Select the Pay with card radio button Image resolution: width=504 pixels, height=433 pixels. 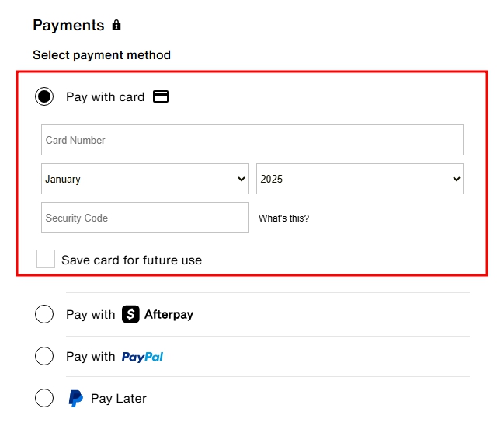tap(44, 96)
